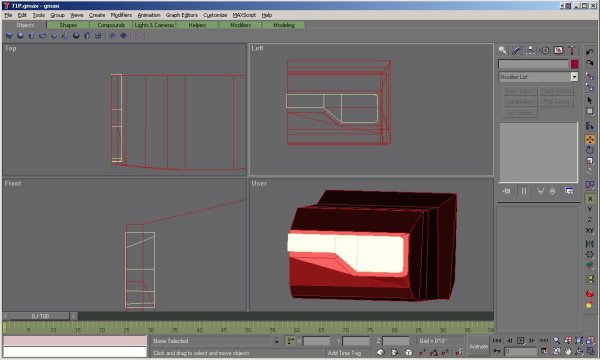Click the Sphere primitive toolbar icon
The width and height of the screenshot is (600, 360).
click(x=20, y=36)
